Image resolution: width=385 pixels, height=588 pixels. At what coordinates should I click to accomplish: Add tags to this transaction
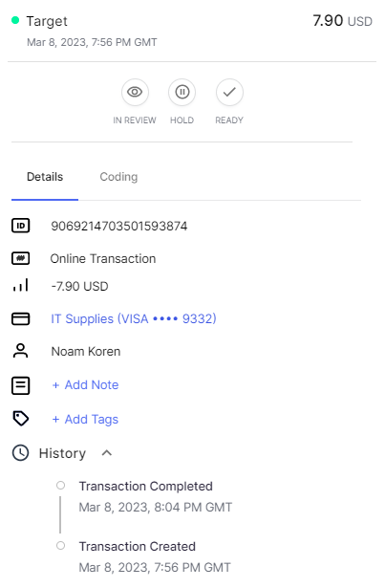pyautogui.click(x=85, y=420)
